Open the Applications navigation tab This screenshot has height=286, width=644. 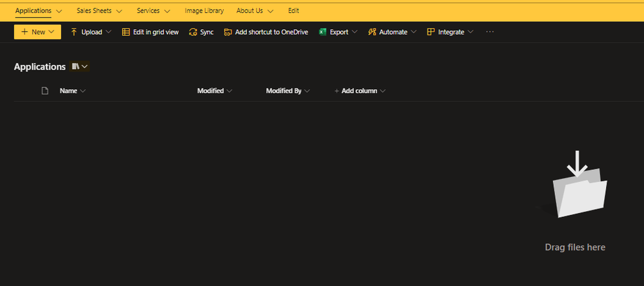[x=34, y=11]
